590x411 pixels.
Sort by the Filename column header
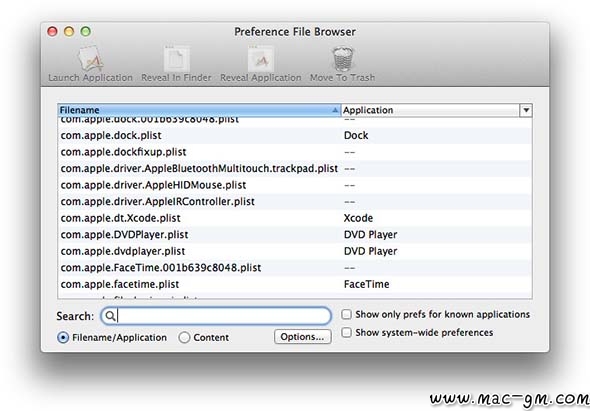coord(199,110)
